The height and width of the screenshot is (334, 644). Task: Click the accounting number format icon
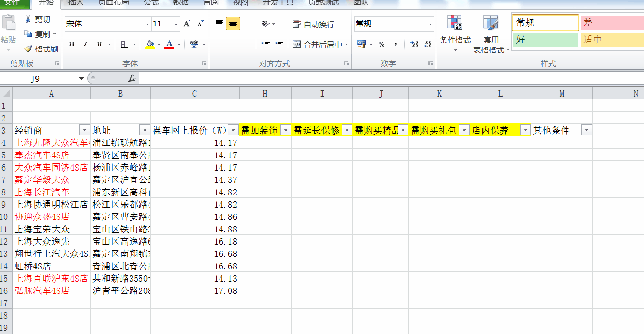(362, 45)
